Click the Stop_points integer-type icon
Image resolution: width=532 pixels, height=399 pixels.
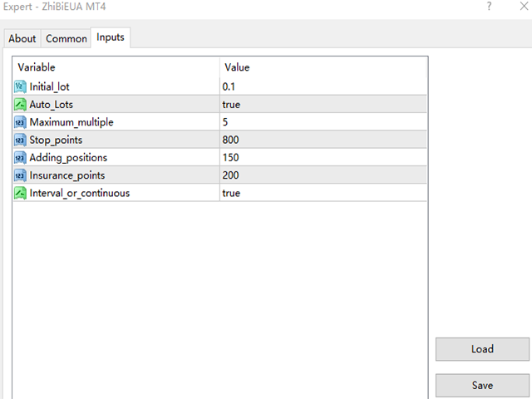[20, 140]
